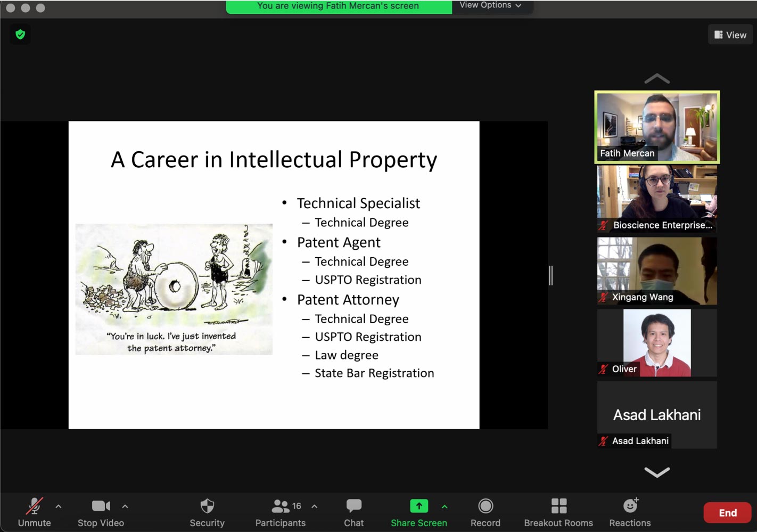Show next participants with down chevron
This screenshot has height=532, width=757.
[x=657, y=472]
